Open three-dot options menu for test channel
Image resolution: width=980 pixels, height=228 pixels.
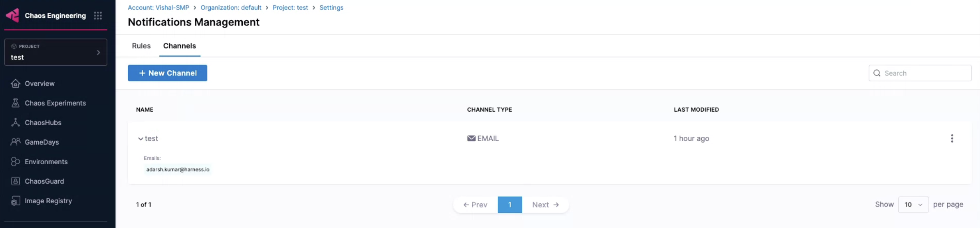pyautogui.click(x=952, y=139)
